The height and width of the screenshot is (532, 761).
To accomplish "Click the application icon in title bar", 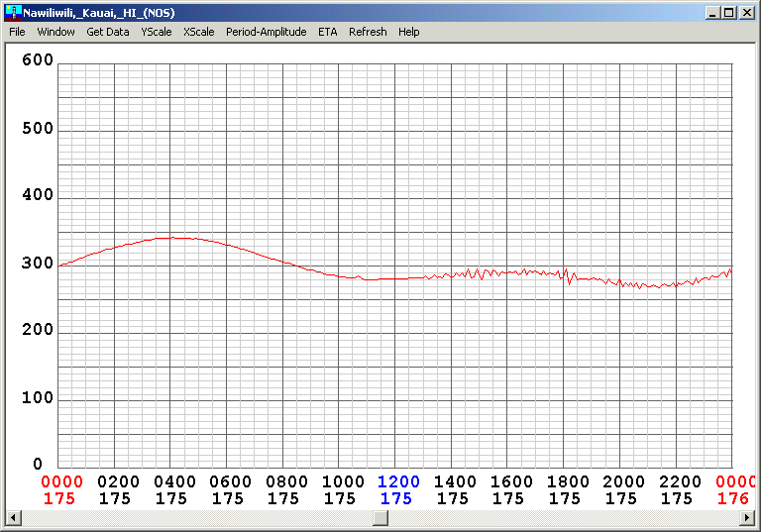I will click(13, 12).
